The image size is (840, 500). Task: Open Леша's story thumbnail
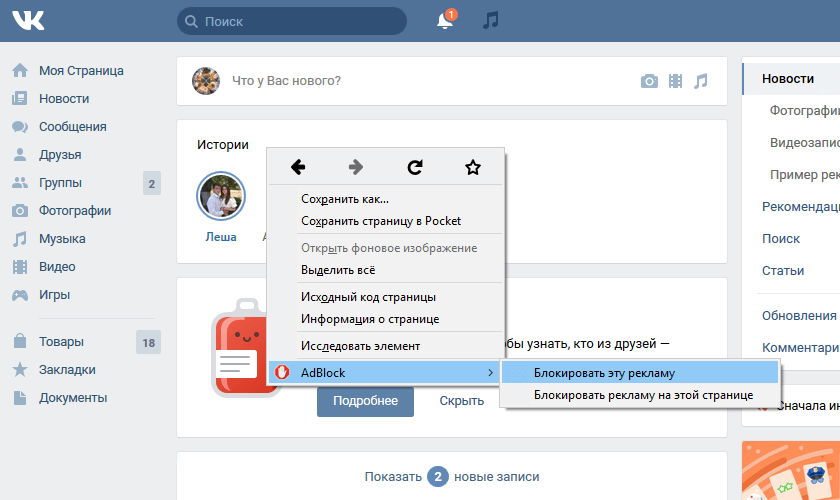[221, 196]
